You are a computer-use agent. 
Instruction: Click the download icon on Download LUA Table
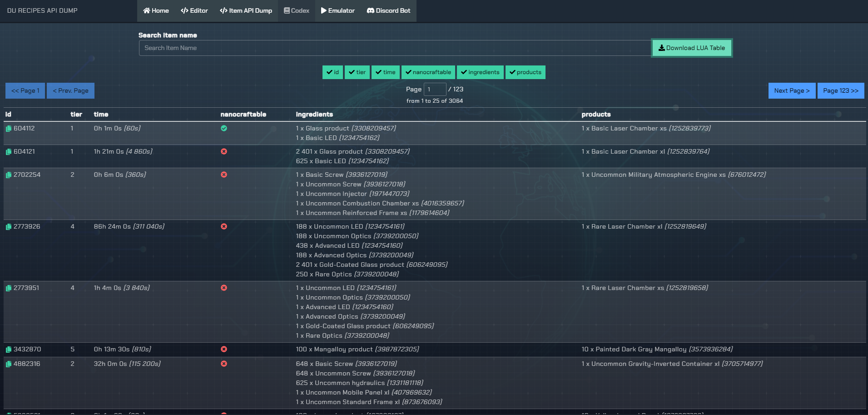pos(661,47)
